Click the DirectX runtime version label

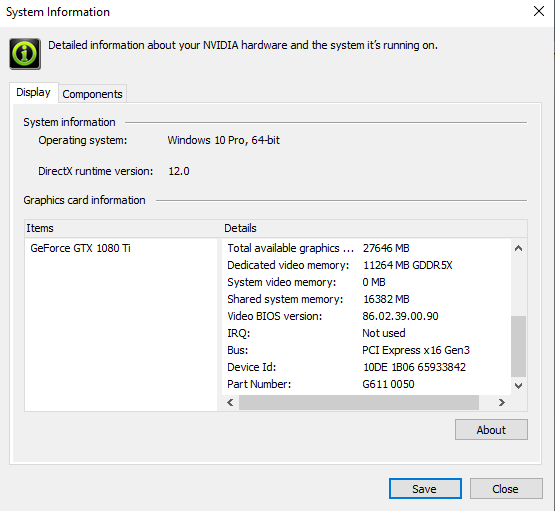click(x=96, y=171)
